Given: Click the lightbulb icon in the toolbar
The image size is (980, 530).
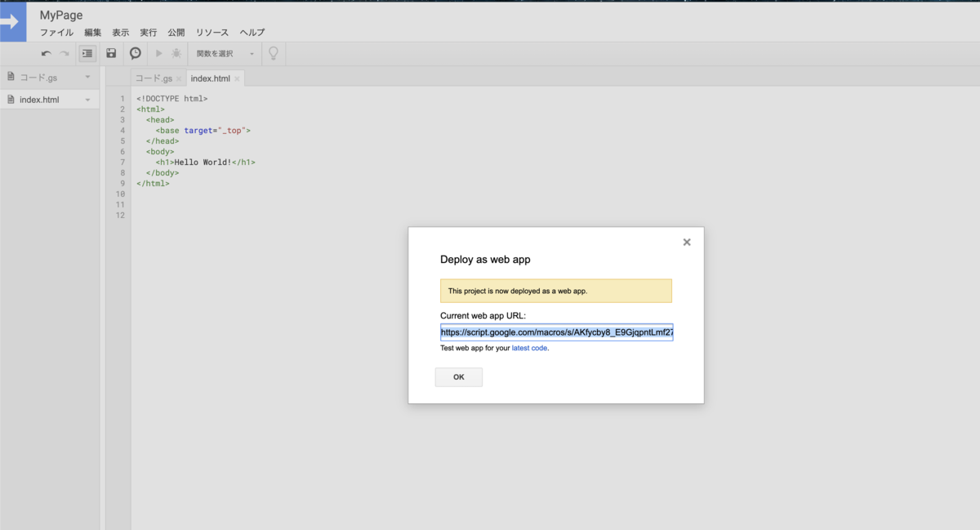Looking at the screenshot, I should 274,53.
